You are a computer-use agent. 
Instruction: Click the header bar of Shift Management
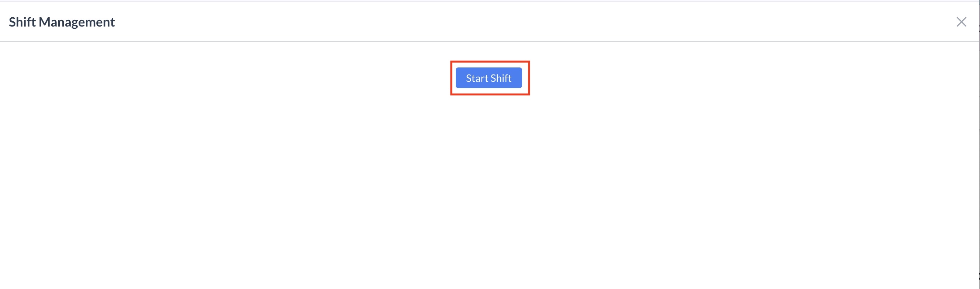point(489,22)
